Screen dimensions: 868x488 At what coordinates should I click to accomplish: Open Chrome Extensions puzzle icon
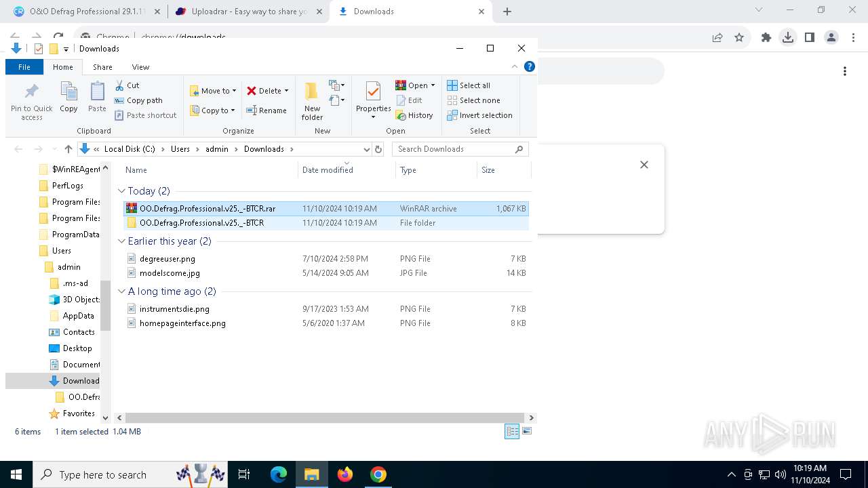[x=766, y=38]
